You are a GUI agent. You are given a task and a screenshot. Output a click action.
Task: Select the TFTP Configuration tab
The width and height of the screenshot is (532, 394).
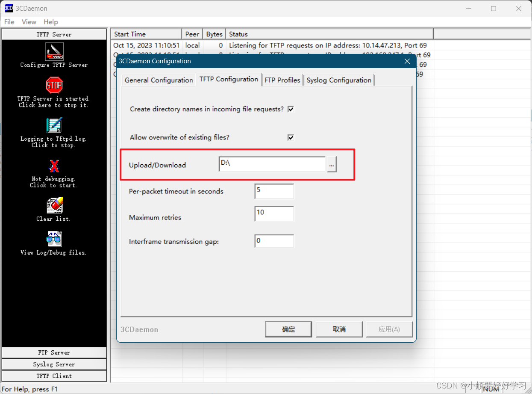229,79
